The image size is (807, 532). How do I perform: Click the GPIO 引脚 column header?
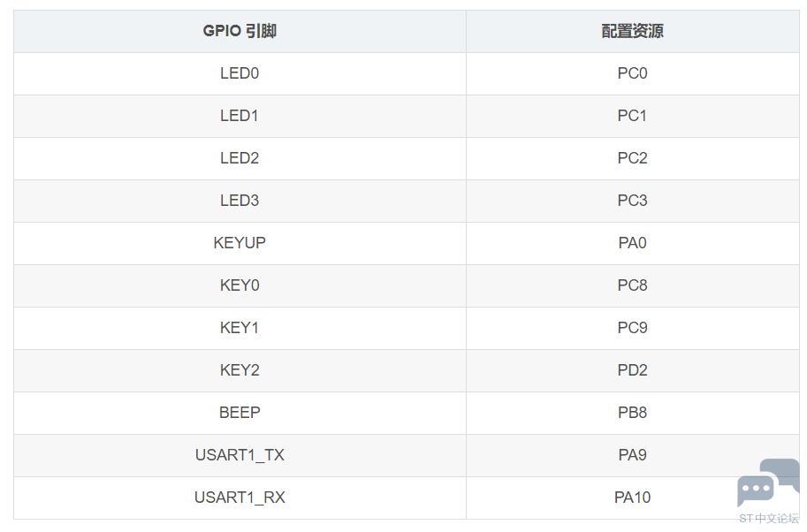click(240, 32)
